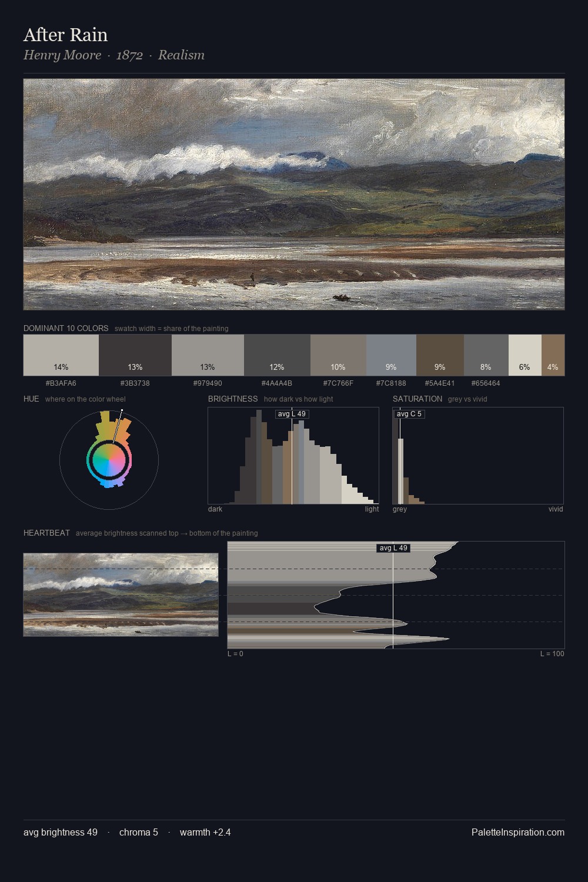Image resolution: width=588 pixels, height=882 pixels.
Task: Click the 'HUE' section heading
Action: click(x=31, y=399)
